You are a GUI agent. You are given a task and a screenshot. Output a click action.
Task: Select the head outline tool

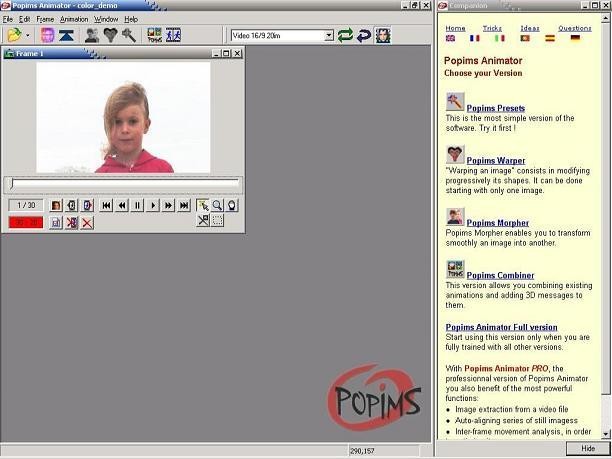pos(232,205)
